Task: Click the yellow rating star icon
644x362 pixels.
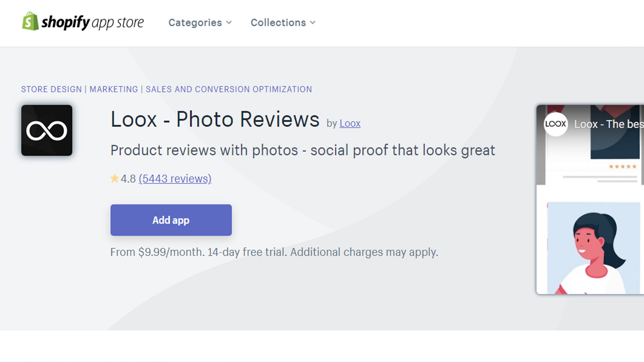Action: pos(115,178)
